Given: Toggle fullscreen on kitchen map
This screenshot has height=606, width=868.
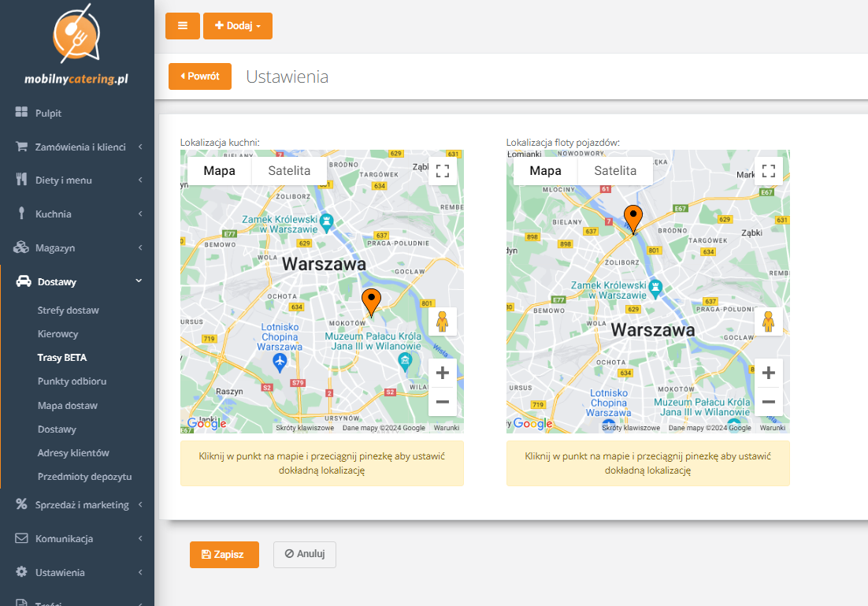Looking at the screenshot, I should pyautogui.click(x=443, y=171).
